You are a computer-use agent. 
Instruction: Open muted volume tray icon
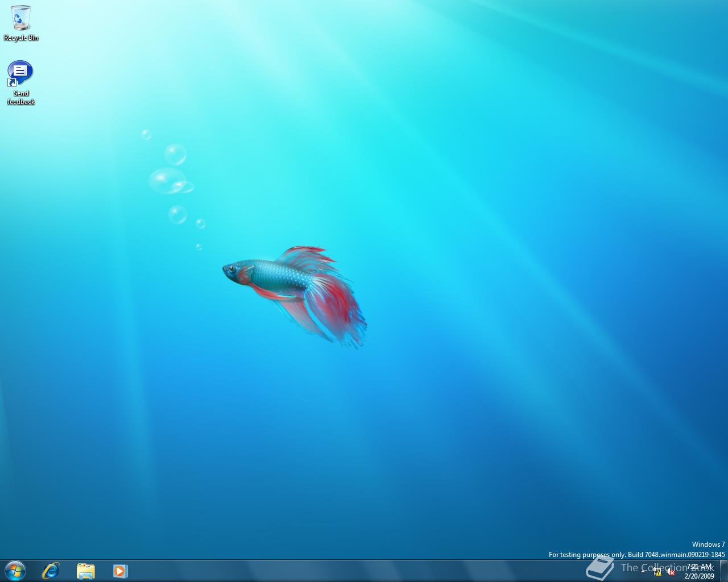(x=671, y=572)
